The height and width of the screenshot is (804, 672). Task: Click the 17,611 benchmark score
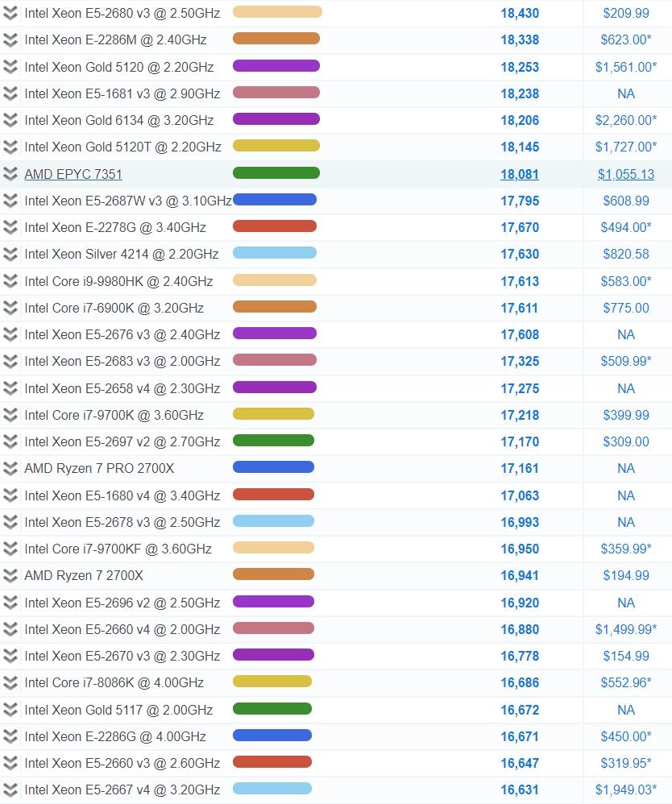click(520, 309)
